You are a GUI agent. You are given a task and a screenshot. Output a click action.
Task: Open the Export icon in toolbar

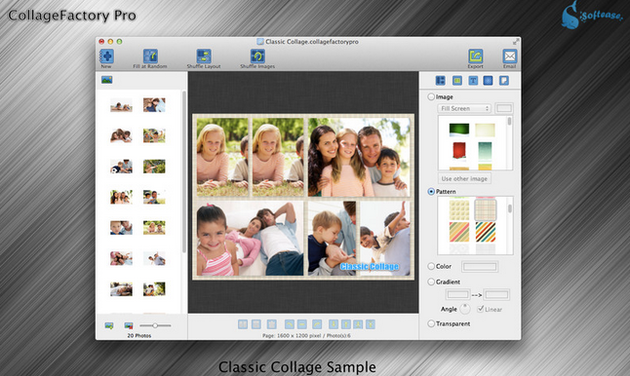point(475,56)
